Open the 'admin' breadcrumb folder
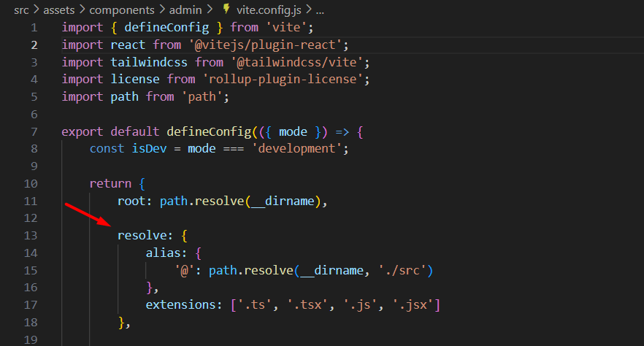644x346 pixels. [x=185, y=9]
